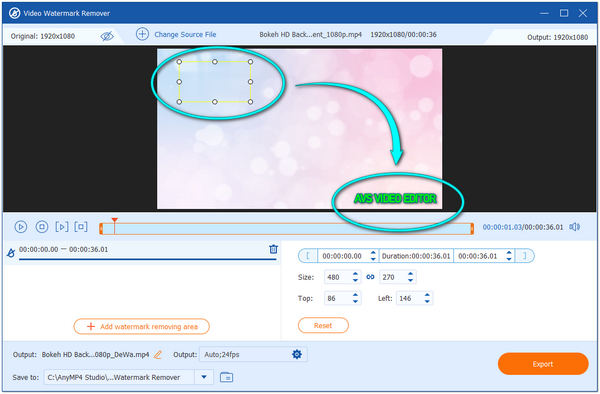This screenshot has width=600, height=394.
Task: Click the Video Watermark Remover app logo
Action: [15, 13]
